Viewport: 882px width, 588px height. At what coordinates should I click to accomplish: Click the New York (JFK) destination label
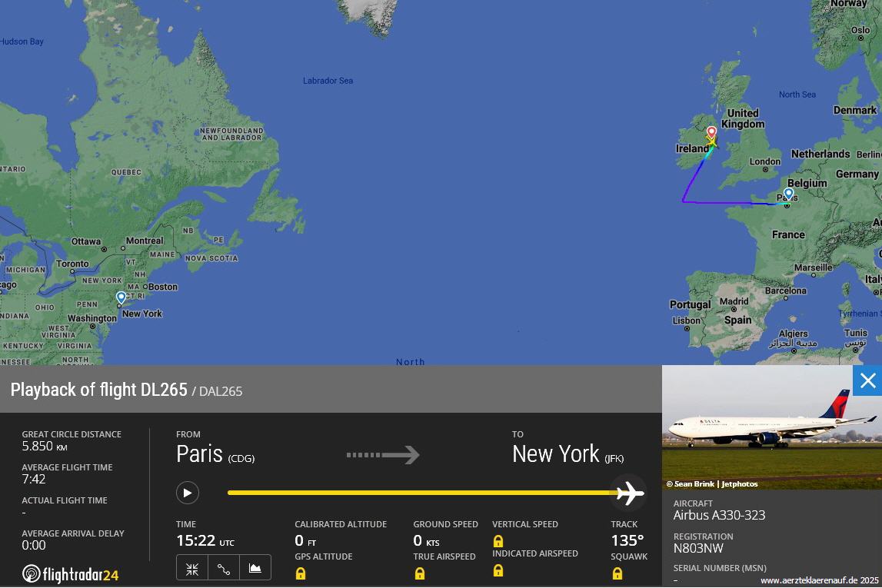pyautogui.click(x=568, y=454)
